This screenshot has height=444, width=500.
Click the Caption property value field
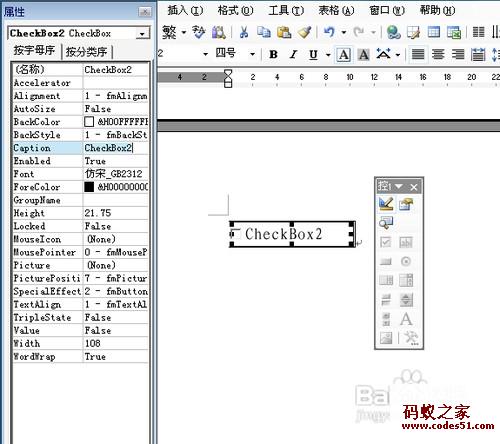pos(115,148)
